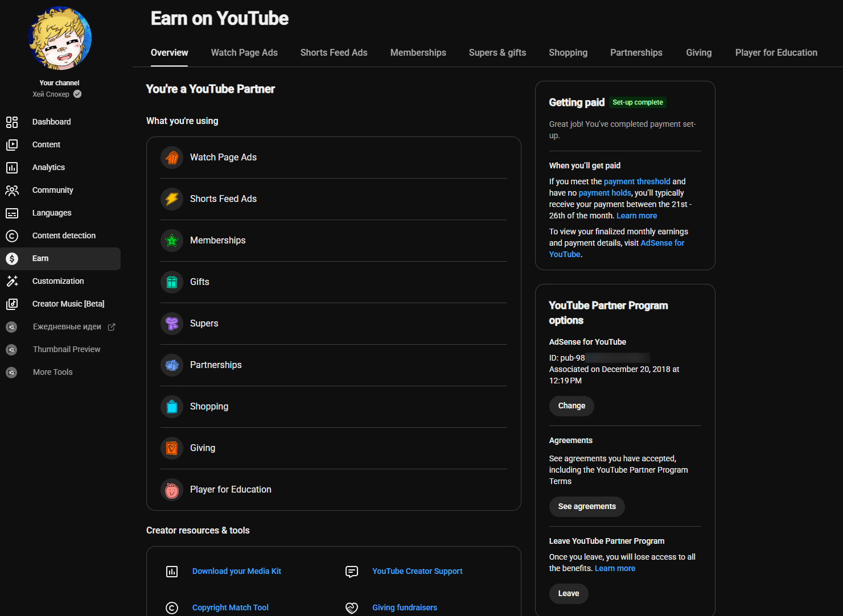Click the Set-up complete status badge

click(x=638, y=103)
